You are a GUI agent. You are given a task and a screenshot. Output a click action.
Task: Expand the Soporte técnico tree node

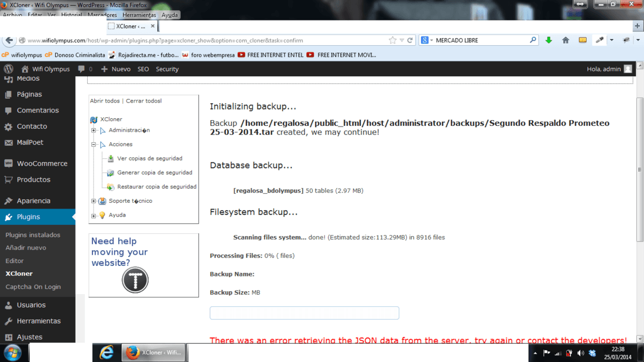click(94, 201)
